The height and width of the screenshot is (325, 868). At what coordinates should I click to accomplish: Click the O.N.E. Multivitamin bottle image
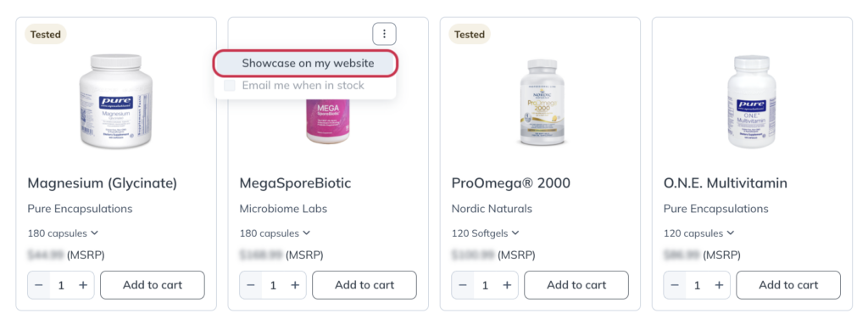pos(751,101)
